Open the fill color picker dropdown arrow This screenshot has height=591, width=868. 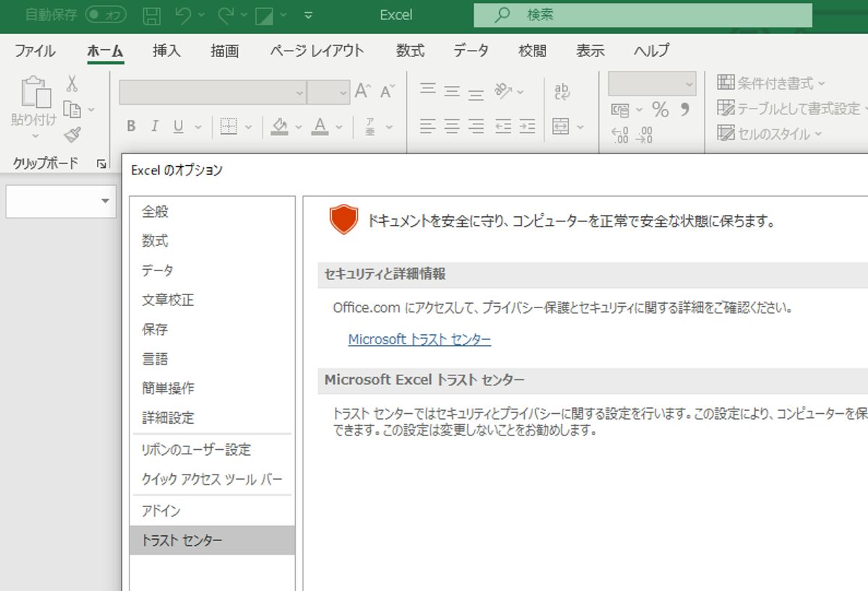[x=298, y=127]
